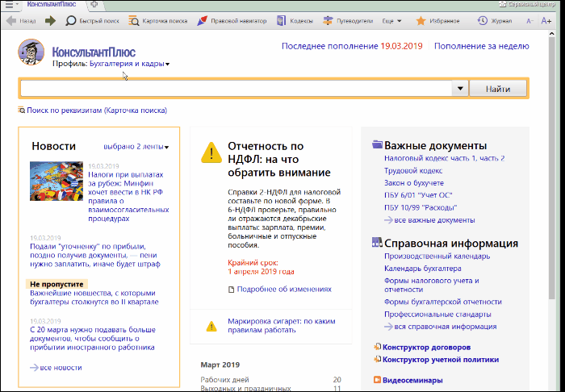Open Карточка поиска toolbar icon

coord(134,21)
